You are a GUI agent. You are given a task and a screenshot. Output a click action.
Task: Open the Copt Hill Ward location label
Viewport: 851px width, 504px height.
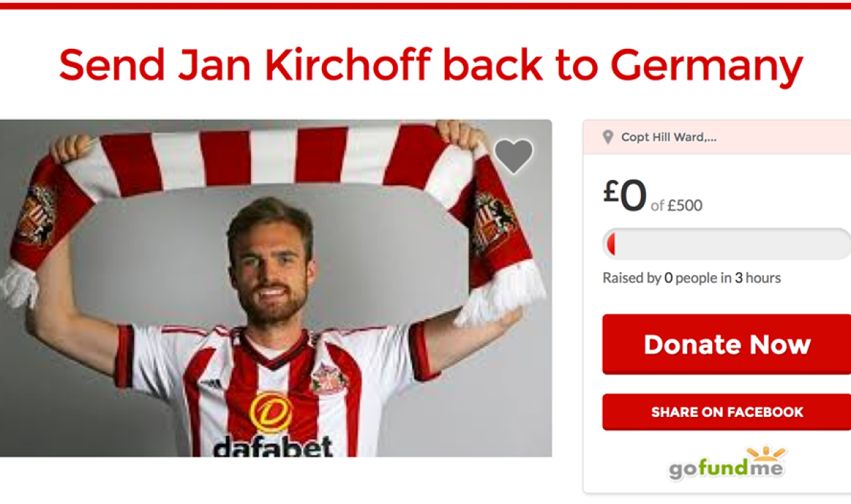pos(669,138)
